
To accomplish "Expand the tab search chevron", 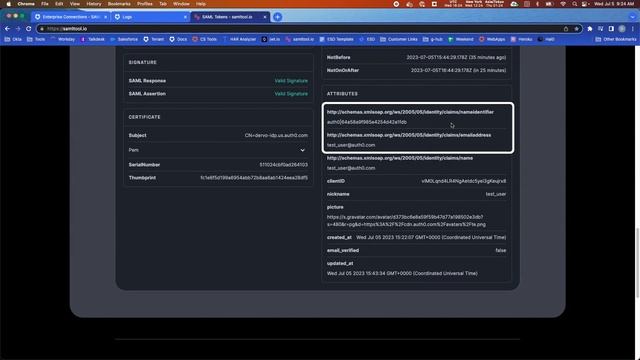I will pyautogui.click(x=632, y=17).
